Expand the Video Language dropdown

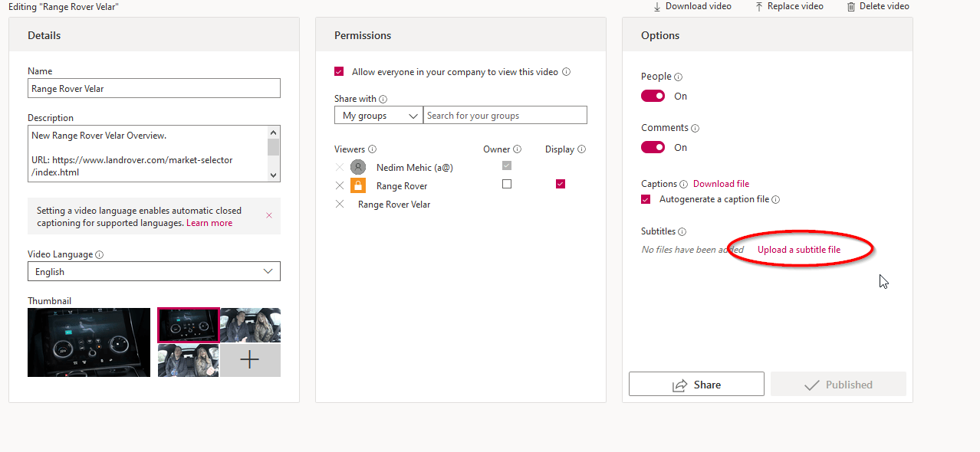(x=154, y=272)
